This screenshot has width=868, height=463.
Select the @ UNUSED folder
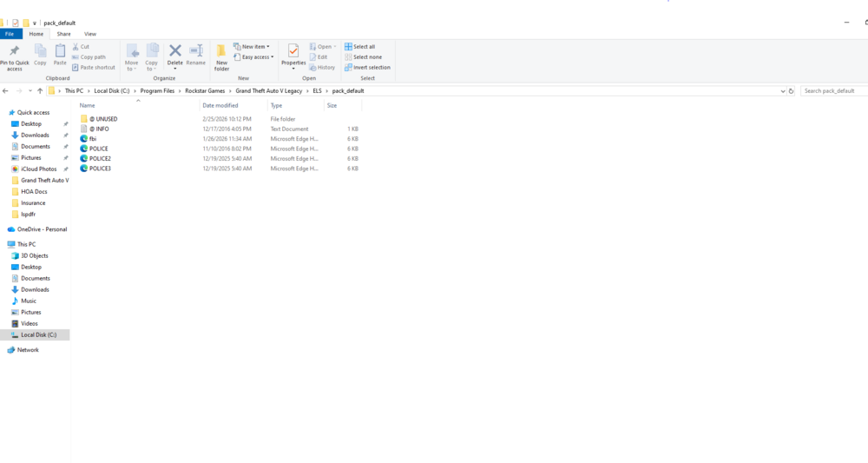coord(103,119)
